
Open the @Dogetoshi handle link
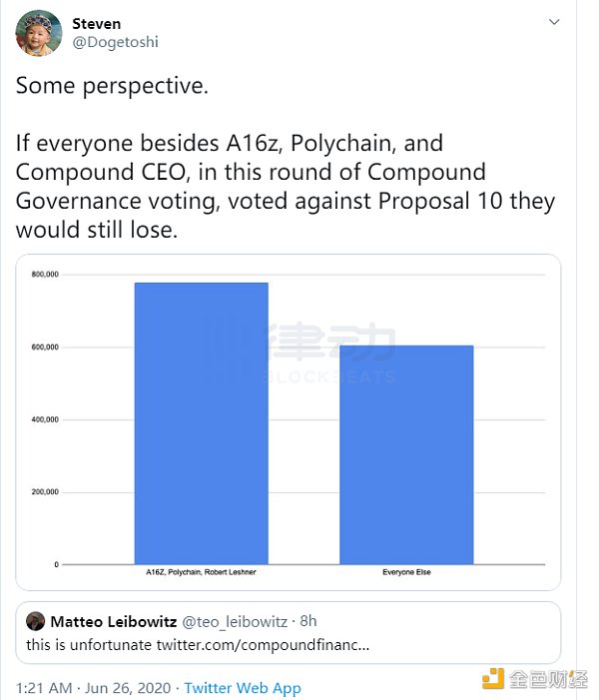pyautogui.click(x=115, y=42)
